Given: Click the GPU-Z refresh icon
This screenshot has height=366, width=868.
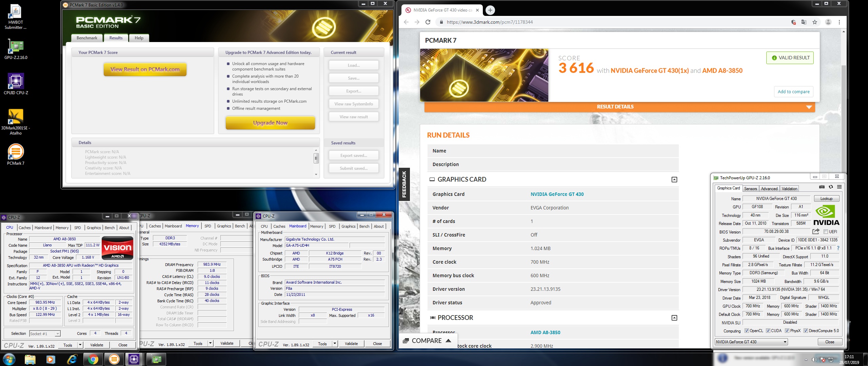Looking at the screenshot, I should tap(831, 187).
